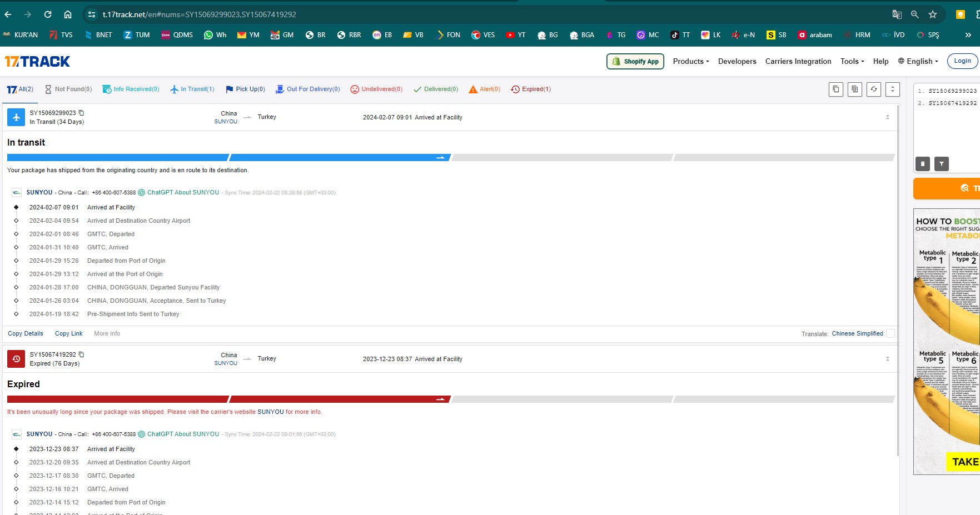This screenshot has width=980, height=515.
Task: Select the Expired(1) filter tab
Action: (531, 89)
